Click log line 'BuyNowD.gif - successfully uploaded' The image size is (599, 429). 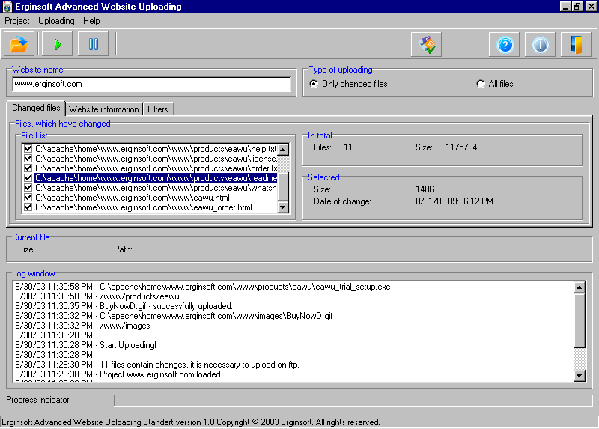point(124,306)
